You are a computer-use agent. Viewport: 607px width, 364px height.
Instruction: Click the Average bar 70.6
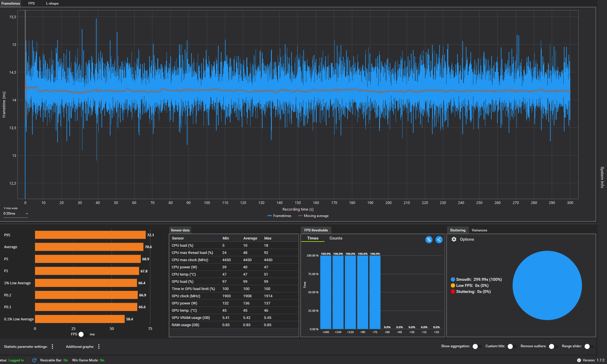pyautogui.click(x=89, y=247)
